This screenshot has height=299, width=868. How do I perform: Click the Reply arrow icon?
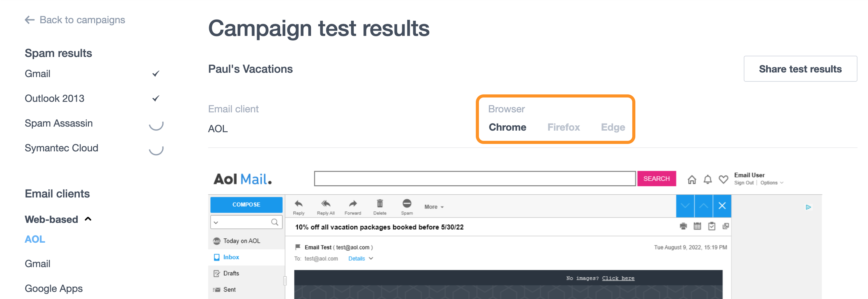(299, 204)
